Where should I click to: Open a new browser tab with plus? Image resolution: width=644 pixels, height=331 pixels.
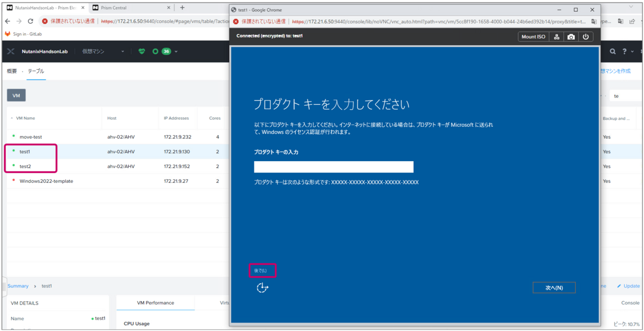point(182,8)
